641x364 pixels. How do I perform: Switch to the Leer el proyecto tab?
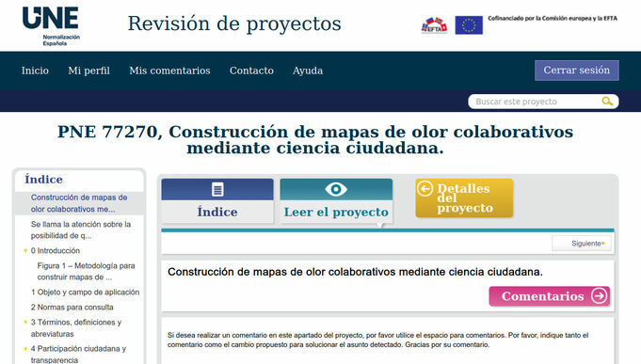click(336, 201)
